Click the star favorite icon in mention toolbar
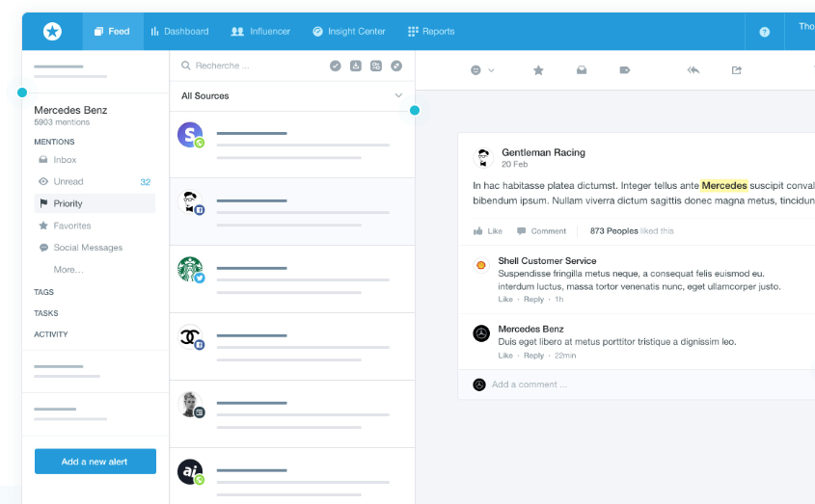This screenshot has width=815, height=504. (538, 70)
